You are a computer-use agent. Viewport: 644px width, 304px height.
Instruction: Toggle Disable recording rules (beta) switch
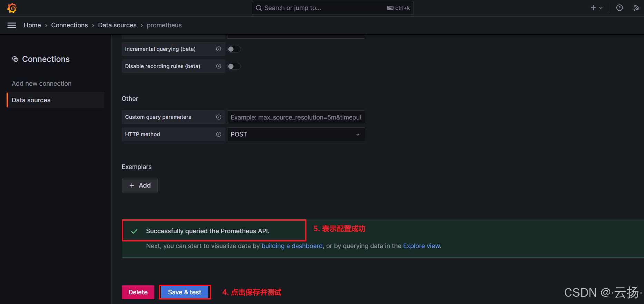click(x=234, y=66)
